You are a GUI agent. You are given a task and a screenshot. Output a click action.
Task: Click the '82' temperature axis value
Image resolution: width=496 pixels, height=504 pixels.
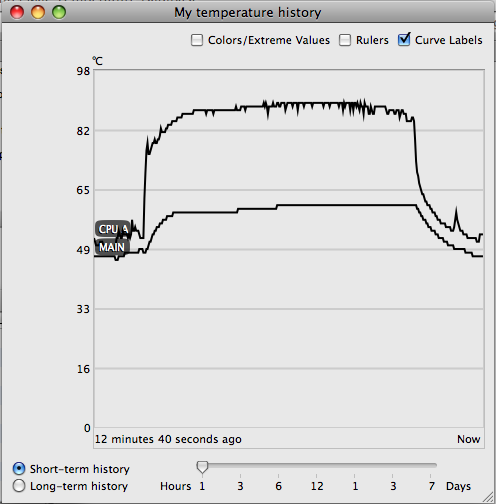[x=83, y=131]
